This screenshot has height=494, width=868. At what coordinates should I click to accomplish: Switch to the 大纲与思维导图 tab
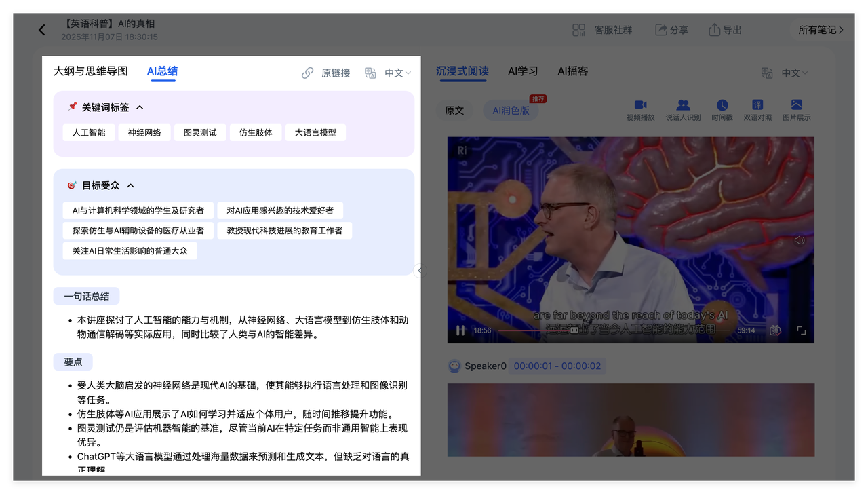pos(90,71)
